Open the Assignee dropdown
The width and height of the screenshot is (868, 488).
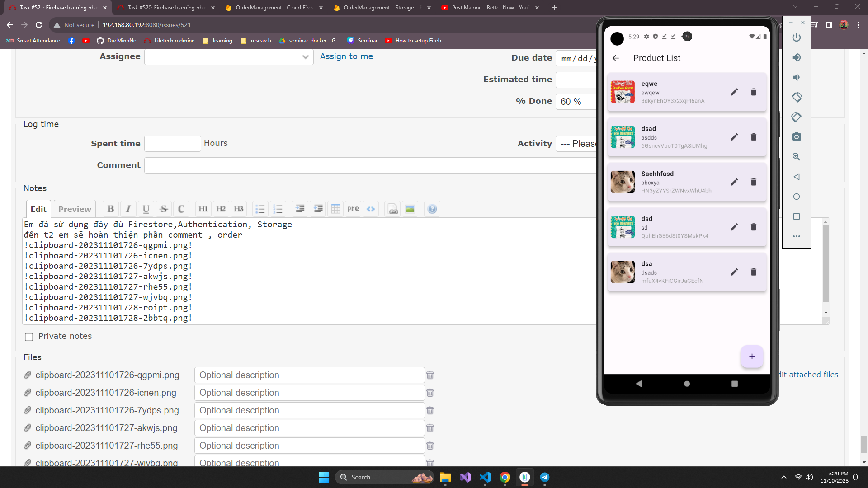[x=229, y=57]
